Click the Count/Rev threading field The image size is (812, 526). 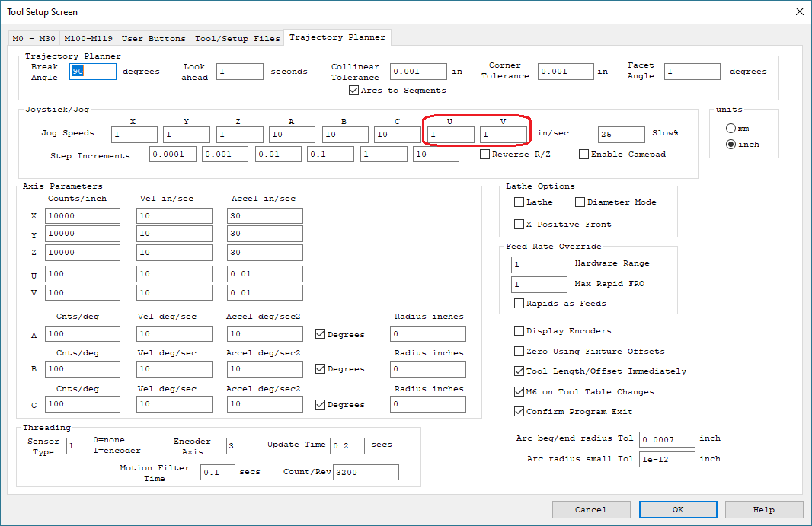366,473
